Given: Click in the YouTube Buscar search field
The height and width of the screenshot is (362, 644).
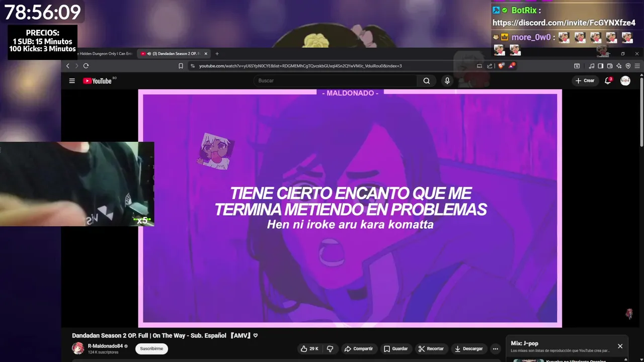Looking at the screenshot, I should click(x=336, y=80).
